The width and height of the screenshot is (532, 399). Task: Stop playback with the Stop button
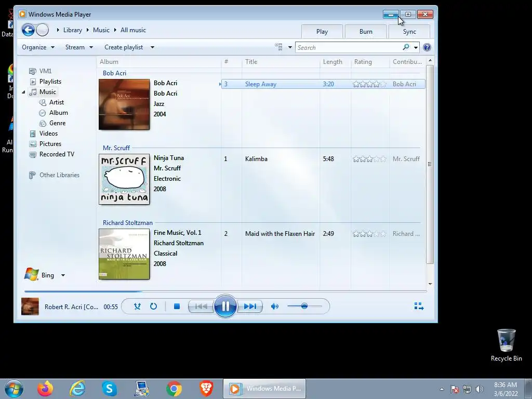tap(177, 307)
